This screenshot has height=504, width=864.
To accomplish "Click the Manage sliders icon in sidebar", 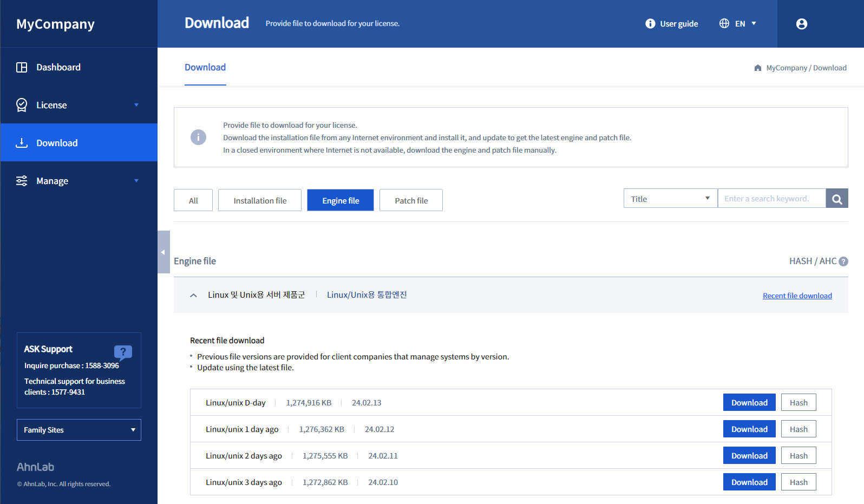I will click(22, 181).
